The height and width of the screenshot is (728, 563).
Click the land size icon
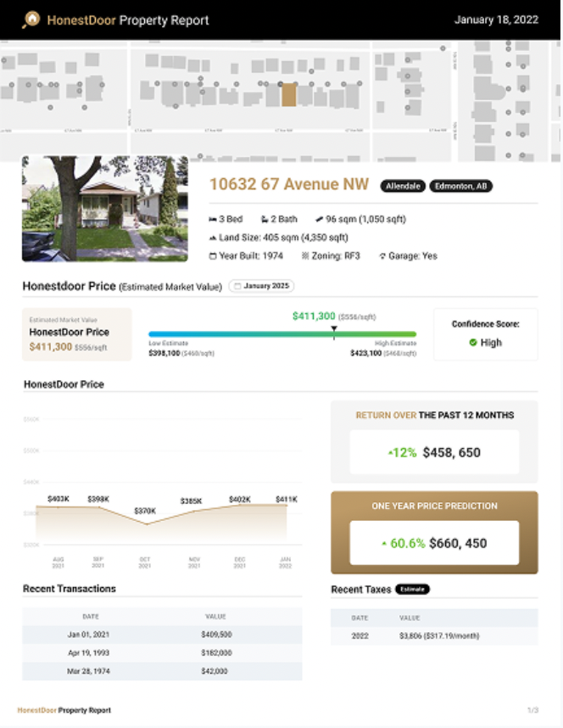(213, 238)
